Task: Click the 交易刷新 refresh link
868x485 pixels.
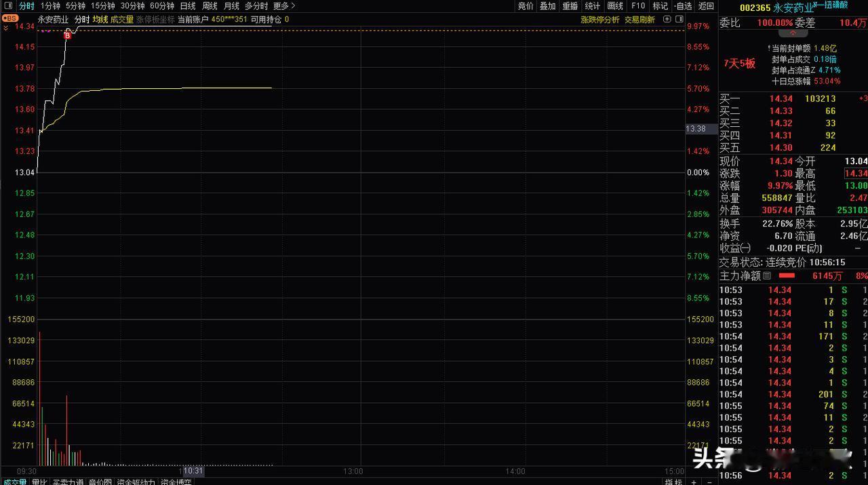Action: tap(639, 19)
